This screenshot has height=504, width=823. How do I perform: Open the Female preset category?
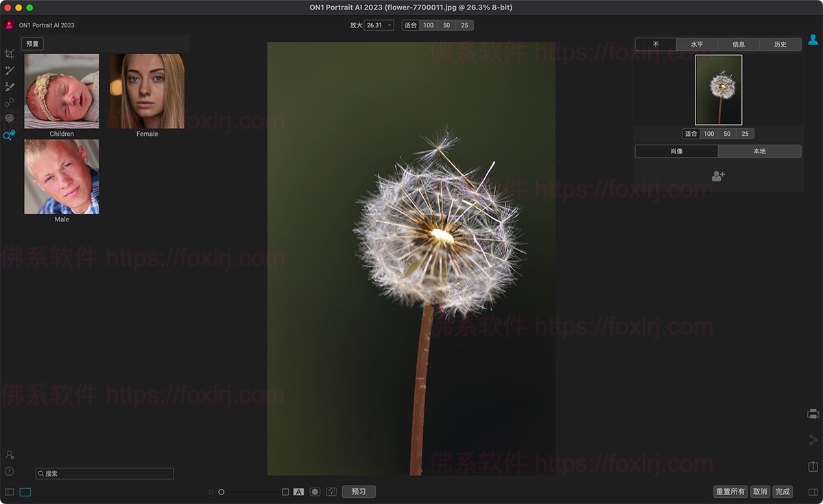[147, 91]
